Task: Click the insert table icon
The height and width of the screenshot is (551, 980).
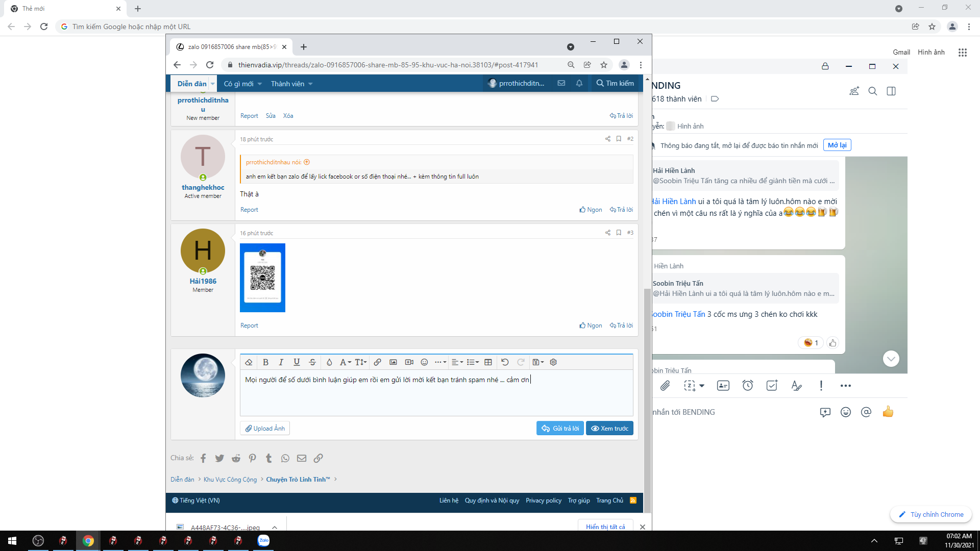Action: click(488, 362)
